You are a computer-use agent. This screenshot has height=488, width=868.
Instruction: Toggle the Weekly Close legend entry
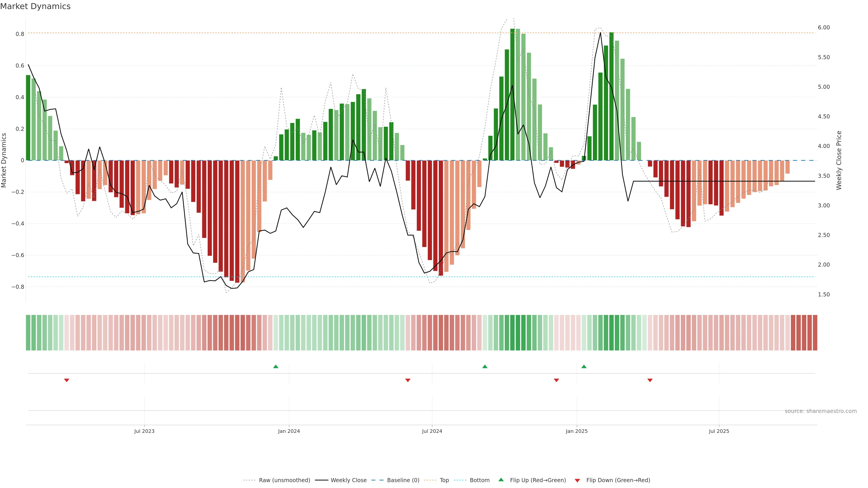coord(348,480)
